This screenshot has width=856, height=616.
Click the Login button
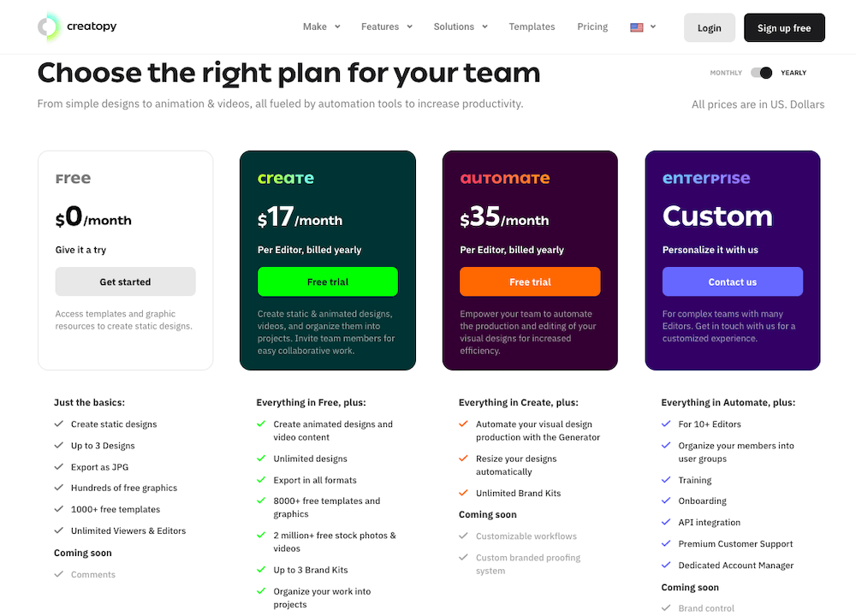tap(709, 28)
